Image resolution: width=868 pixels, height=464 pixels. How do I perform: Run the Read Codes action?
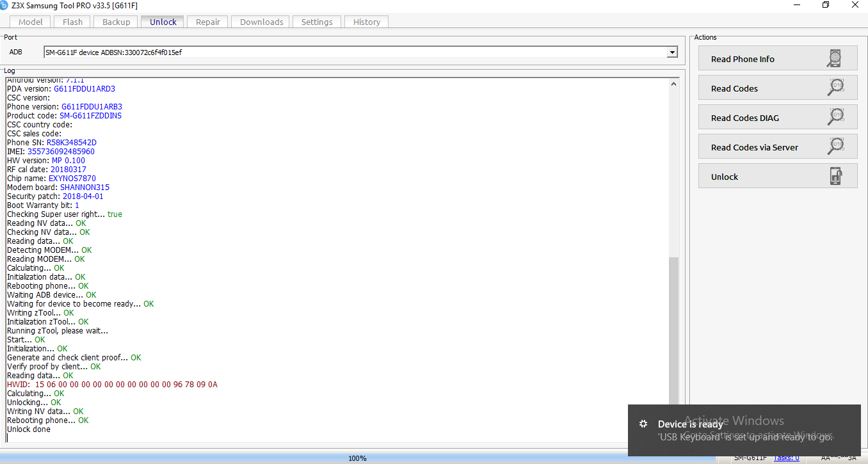pyautogui.click(x=778, y=88)
